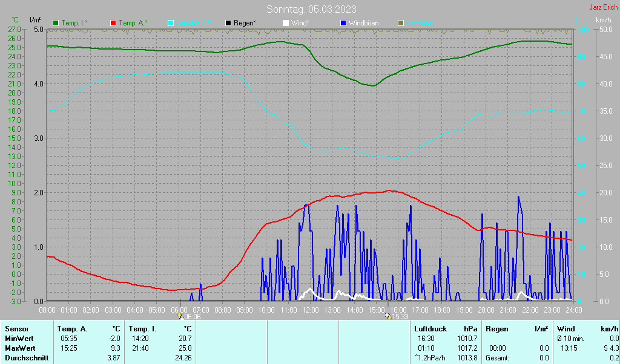This screenshot has height=364, width=620.
Task: Click the 24:00 label on time axis
Action: pos(573,310)
